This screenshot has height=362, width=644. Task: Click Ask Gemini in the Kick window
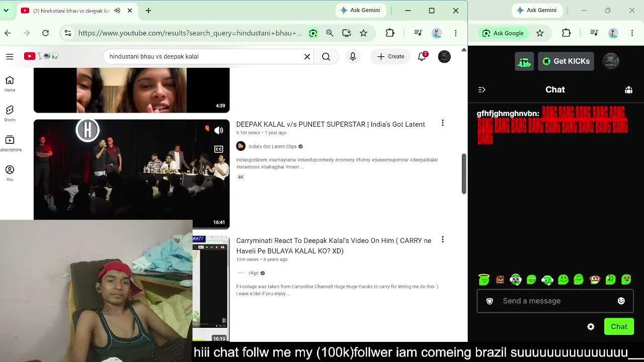[537, 10]
